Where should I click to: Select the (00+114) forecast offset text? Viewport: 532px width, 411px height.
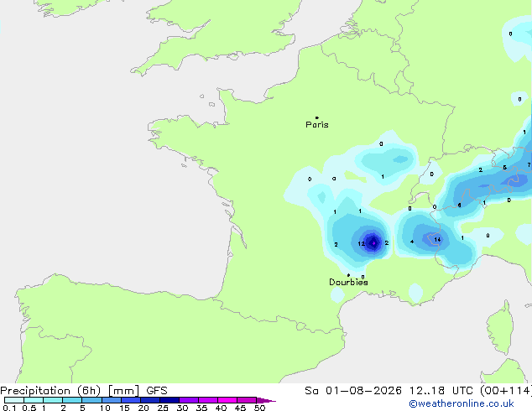(506, 391)
